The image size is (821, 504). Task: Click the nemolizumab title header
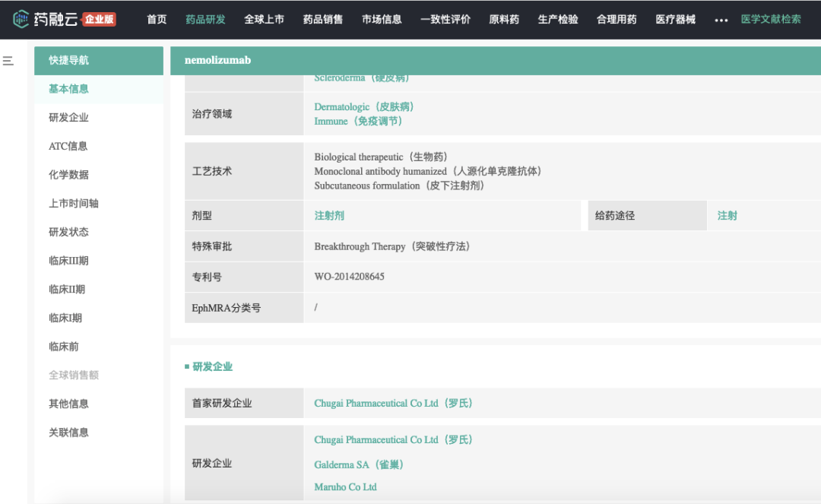coord(218,60)
